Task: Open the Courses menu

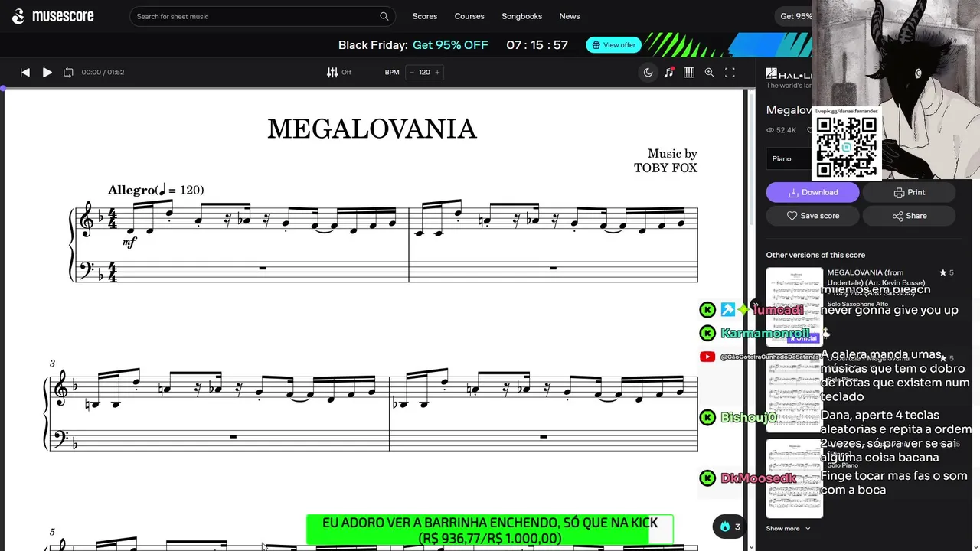Action: 469,16
